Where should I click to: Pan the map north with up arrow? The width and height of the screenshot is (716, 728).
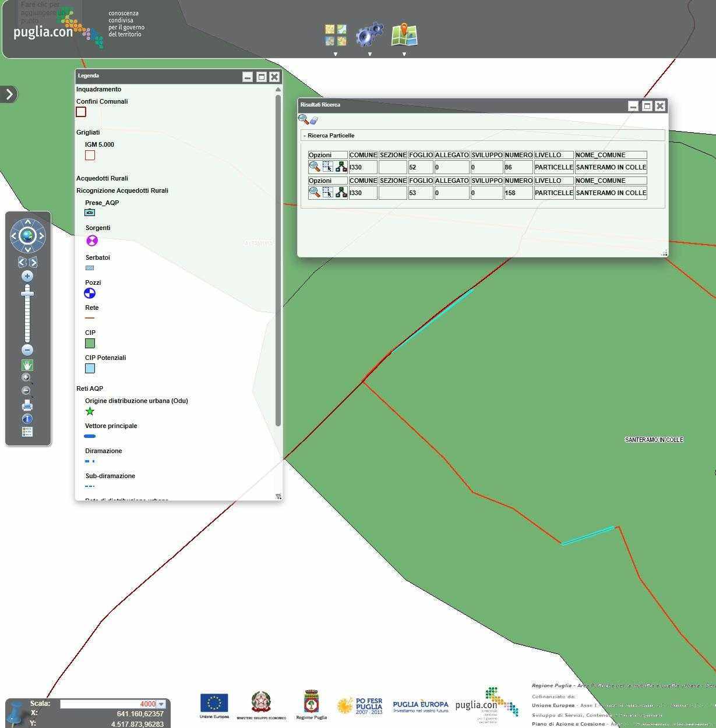27,222
